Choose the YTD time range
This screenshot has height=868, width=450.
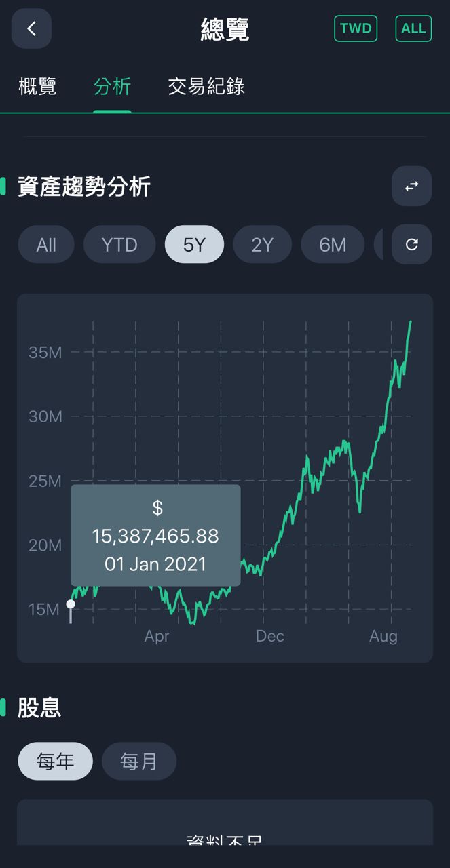pos(119,244)
